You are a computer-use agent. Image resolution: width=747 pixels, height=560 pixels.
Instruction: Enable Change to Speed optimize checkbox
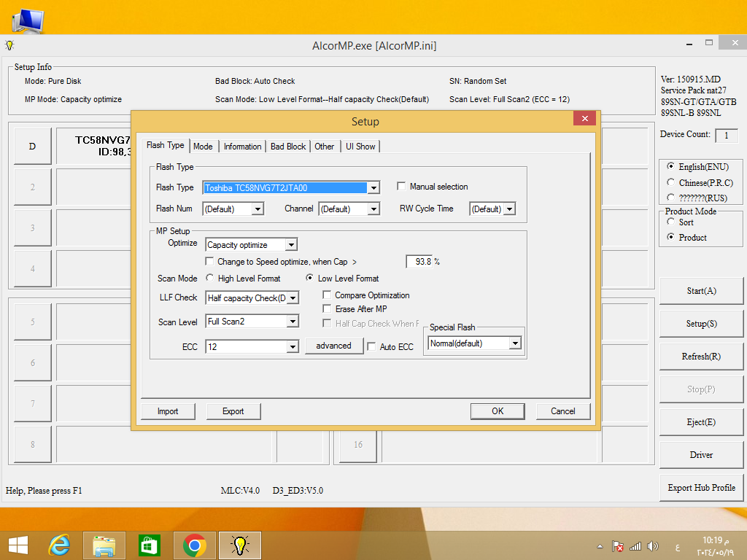[x=209, y=262]
